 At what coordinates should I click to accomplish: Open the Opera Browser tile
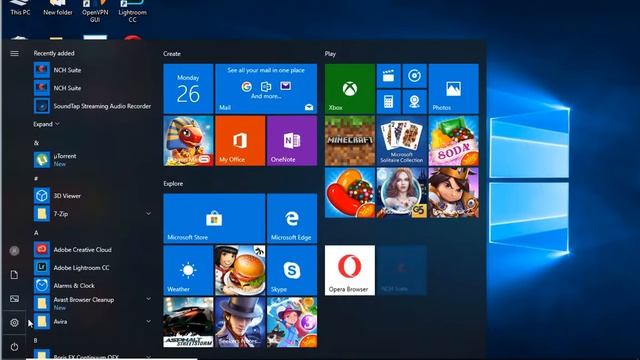(350, 270)
